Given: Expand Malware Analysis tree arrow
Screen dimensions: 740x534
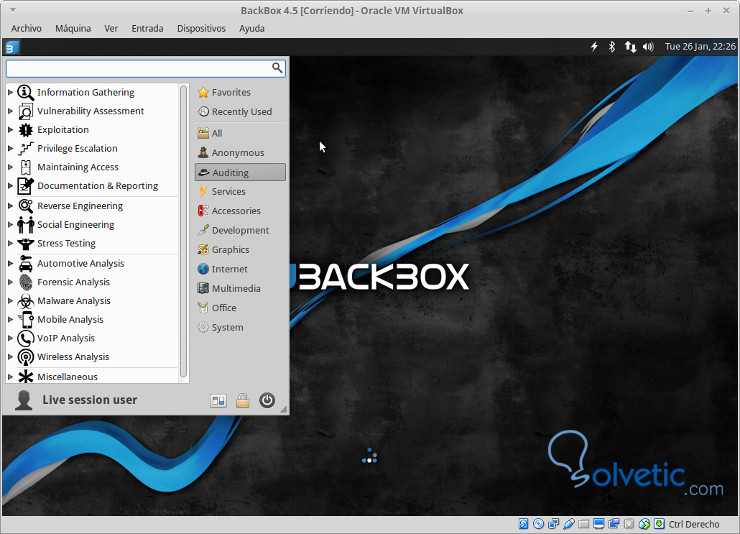Looking at the screenshot, I should point(10,301).
